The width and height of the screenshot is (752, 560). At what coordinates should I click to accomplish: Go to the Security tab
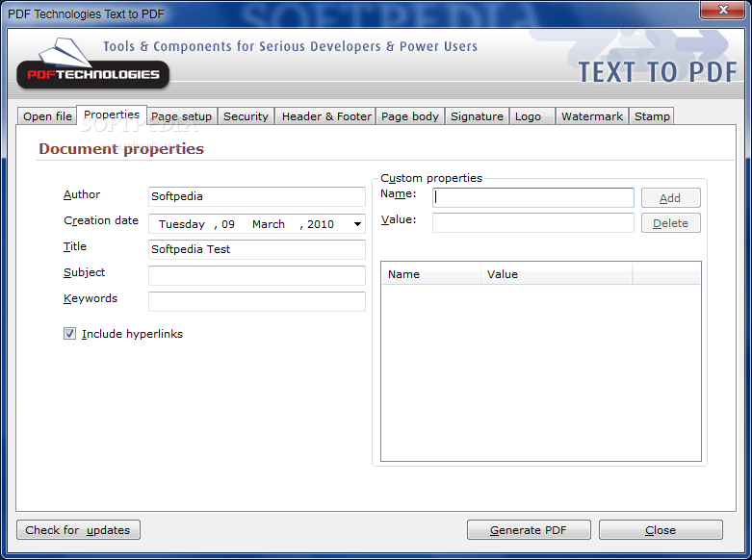pyautogui.click(x=246, y=116)
